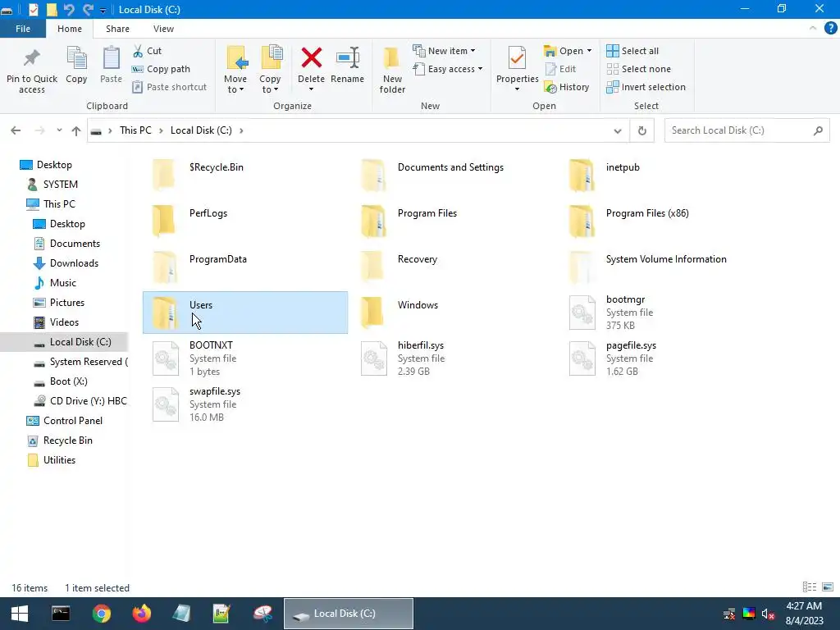
Task: Go up one level with up arrow
Action: click(76, 130)
